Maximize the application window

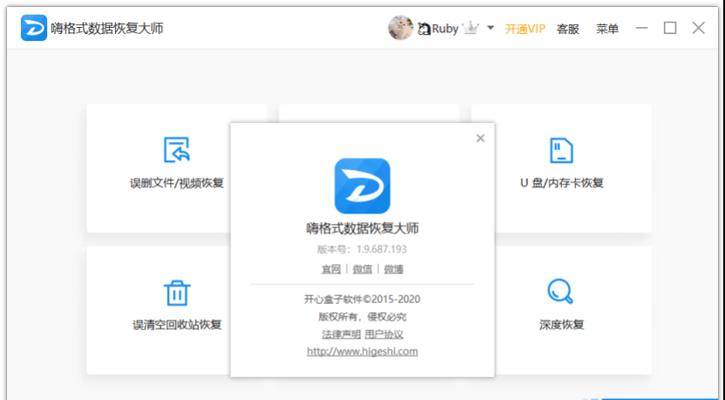[x=670, y=28]
